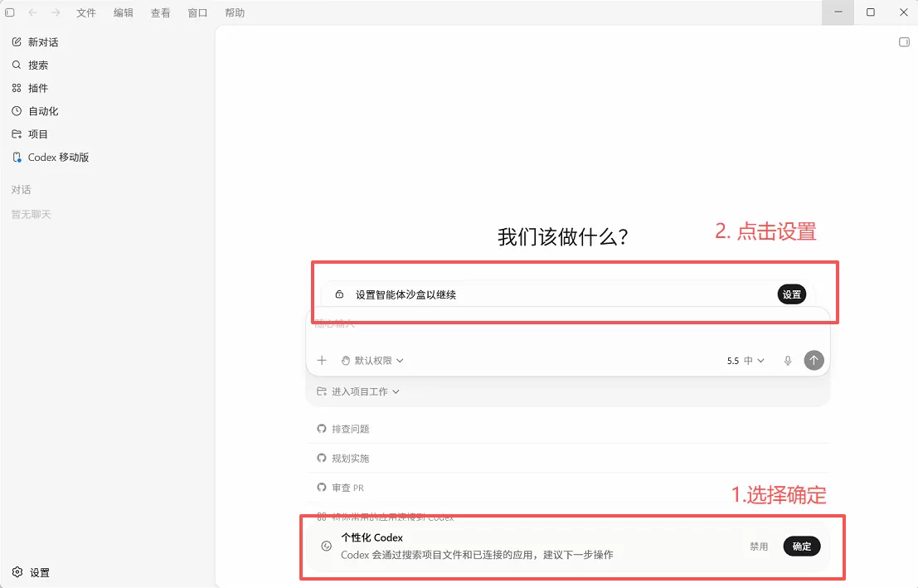918x588 pixels.
Task: Click the GitHub icon next to 排查问题
Action: pos(322,429)
